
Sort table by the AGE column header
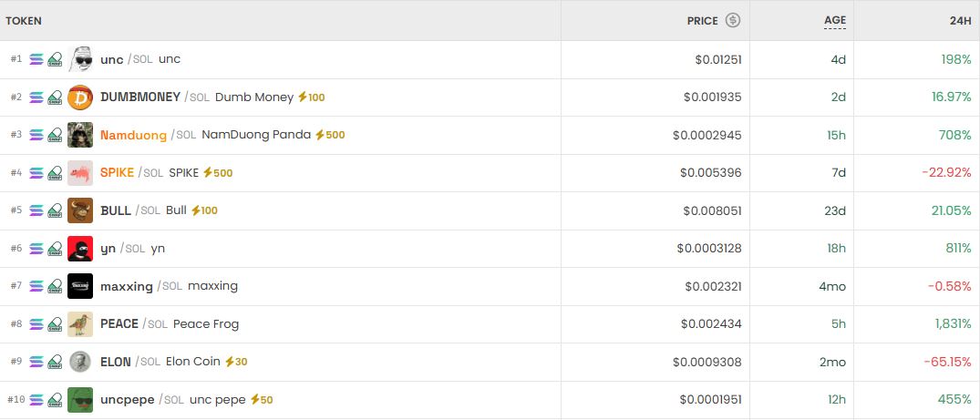tap(834, 20)
